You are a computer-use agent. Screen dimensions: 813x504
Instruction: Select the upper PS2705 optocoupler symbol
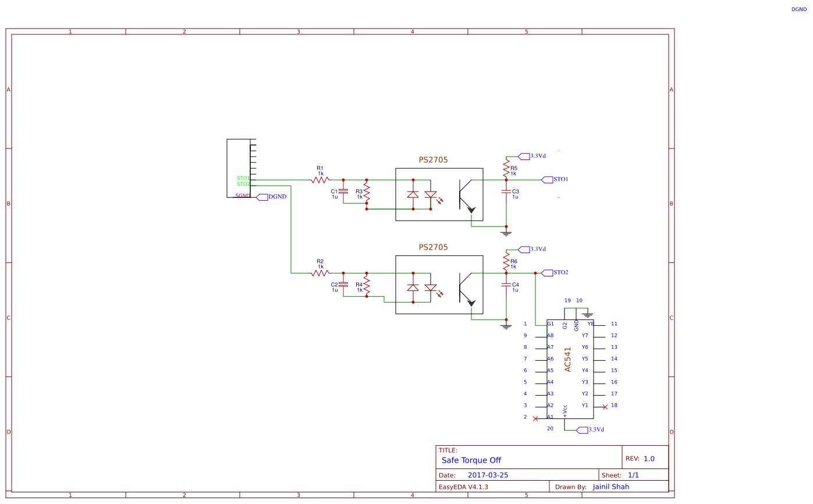[439, 194]
